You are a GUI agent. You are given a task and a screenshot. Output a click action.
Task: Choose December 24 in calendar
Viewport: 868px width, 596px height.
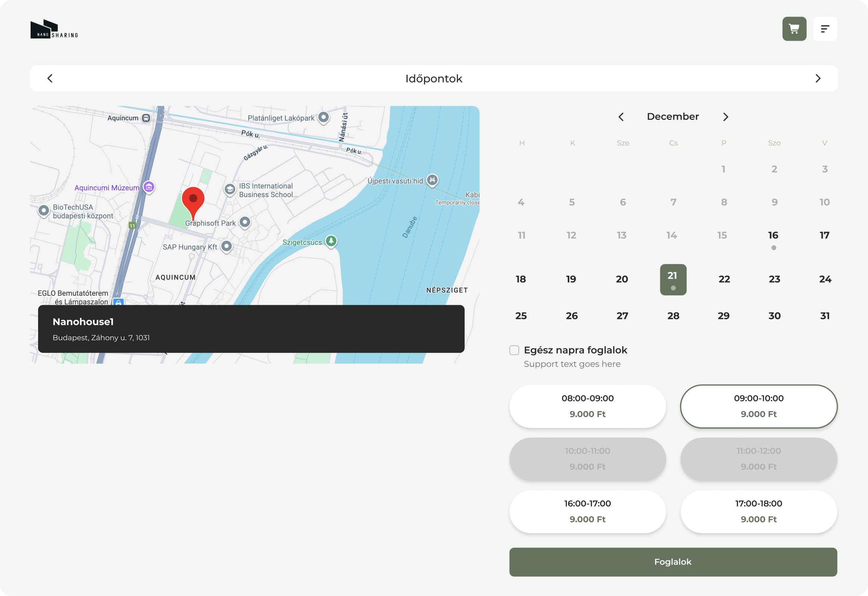[825, 279]
